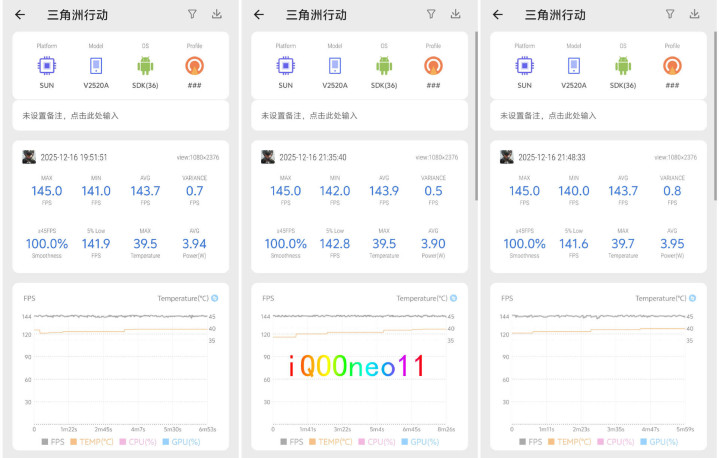Tap the note input field above 19:51:51 session
Image resolution: width=719 pixels, height=458 pixels.
tap(121, 116)
